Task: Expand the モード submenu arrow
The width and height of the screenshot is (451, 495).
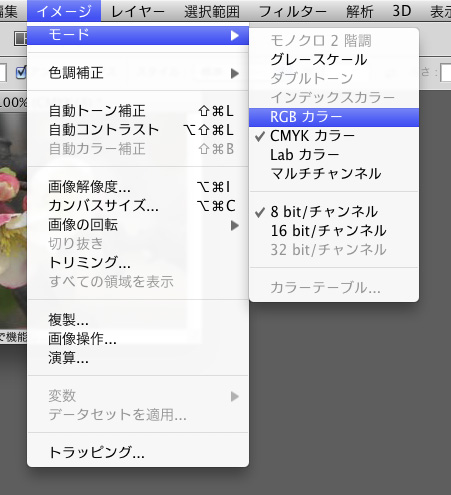Action: [x=235, y=35]
